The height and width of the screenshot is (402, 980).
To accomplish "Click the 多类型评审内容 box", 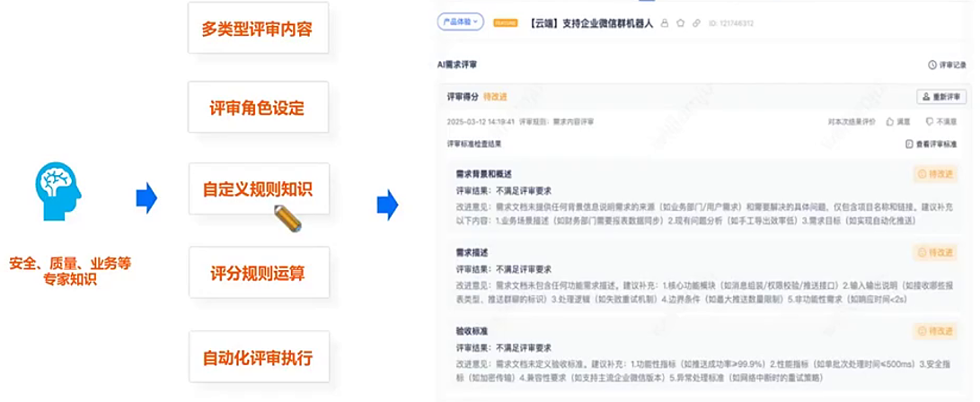I will 258,28.
